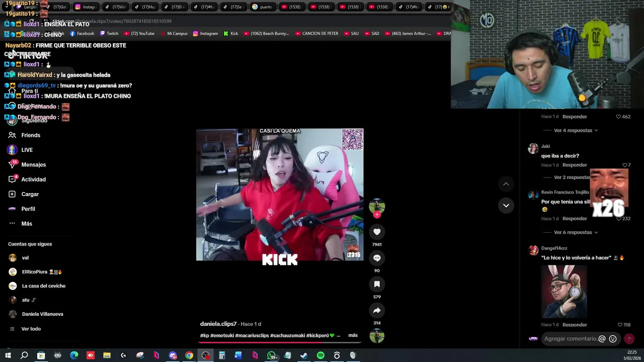Go to the next video with down arrow
644x362 pixels.
(506, 205)
